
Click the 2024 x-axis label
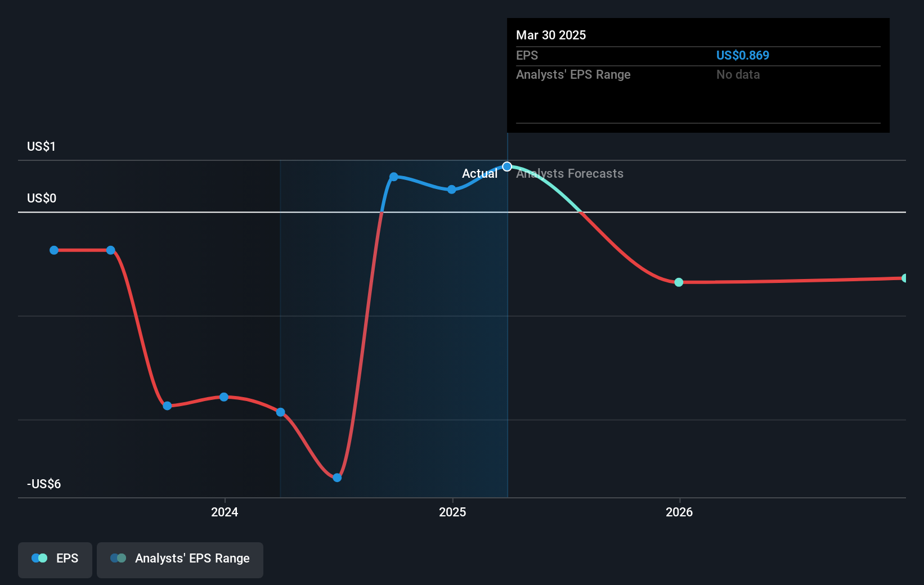point(225,512)
